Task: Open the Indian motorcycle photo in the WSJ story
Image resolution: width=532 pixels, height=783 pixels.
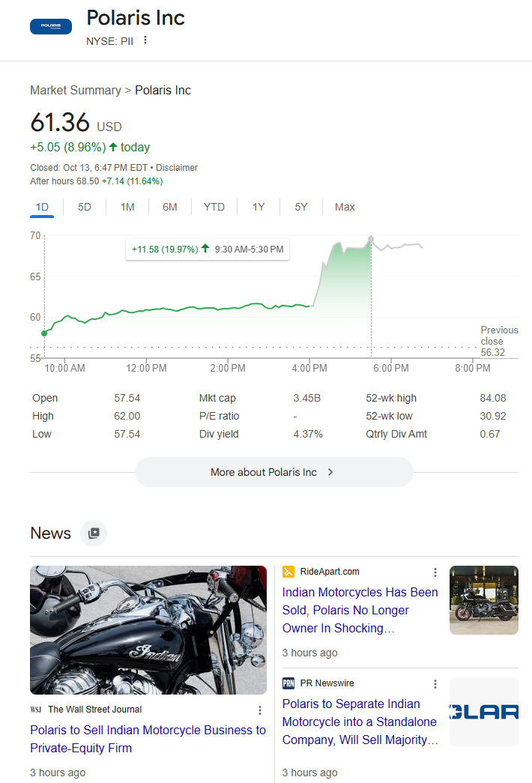Action: 148,630
